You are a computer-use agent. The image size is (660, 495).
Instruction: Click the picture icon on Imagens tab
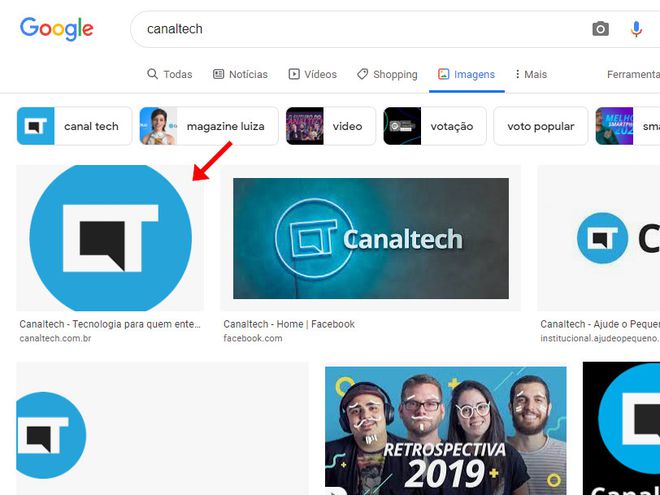tap(443, 74)
